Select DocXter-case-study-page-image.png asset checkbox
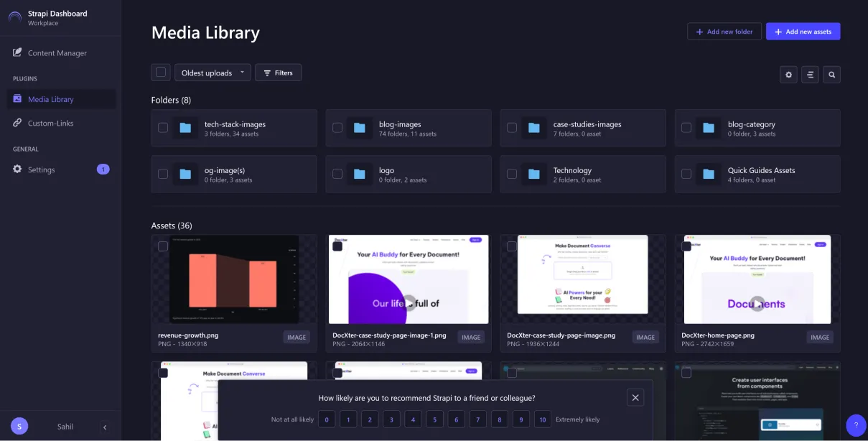The height and width of the screenshot is (441, 868). point(512,246)
